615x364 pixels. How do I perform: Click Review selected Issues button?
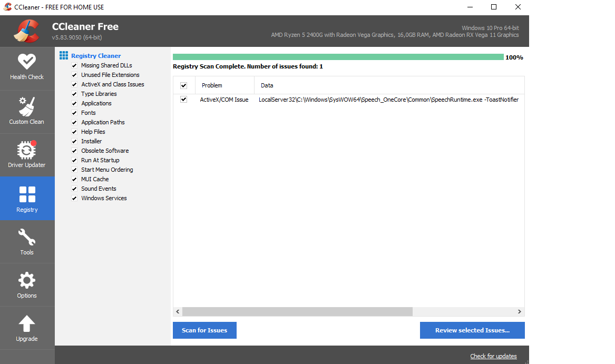point(472,330)
